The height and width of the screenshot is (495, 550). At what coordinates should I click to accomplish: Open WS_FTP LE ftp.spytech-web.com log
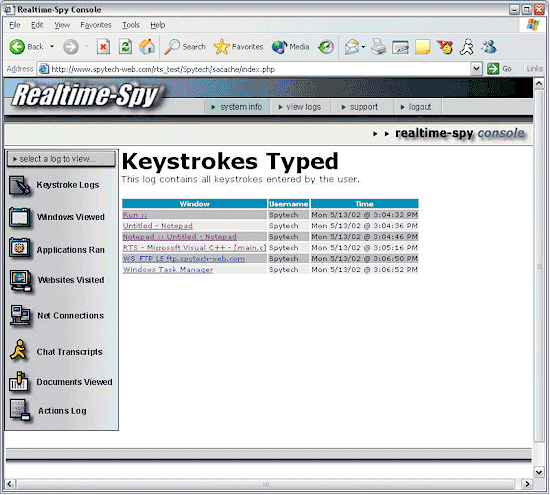[184, 259]
